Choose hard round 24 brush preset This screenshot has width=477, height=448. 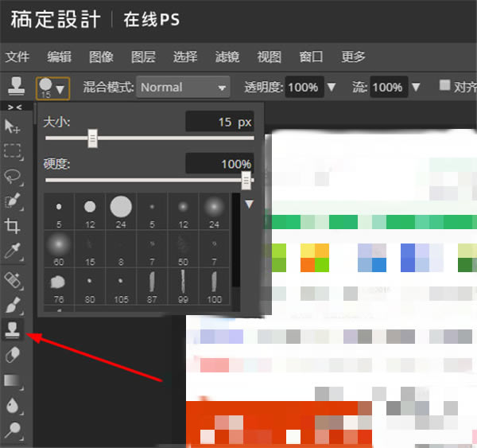pos(121,212)
